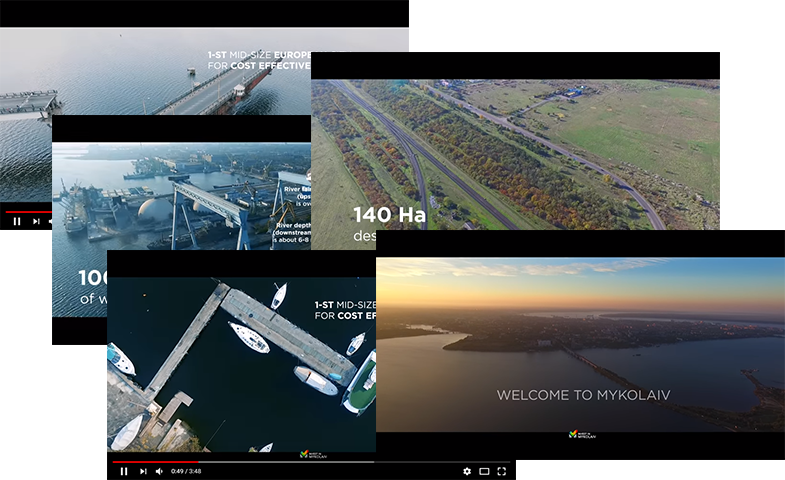Open the shipyard cranes video
This screenshot has height=480, width=785.
[180, 190]
